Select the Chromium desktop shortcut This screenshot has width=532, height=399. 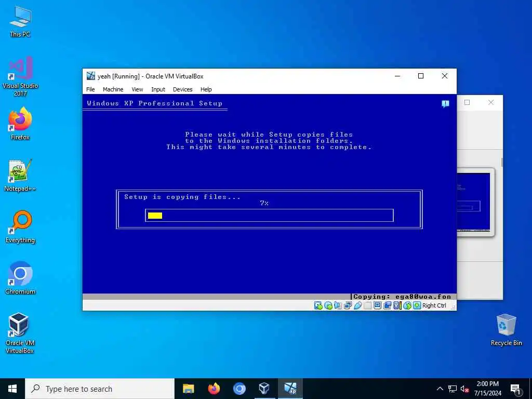tap(20, 278)
